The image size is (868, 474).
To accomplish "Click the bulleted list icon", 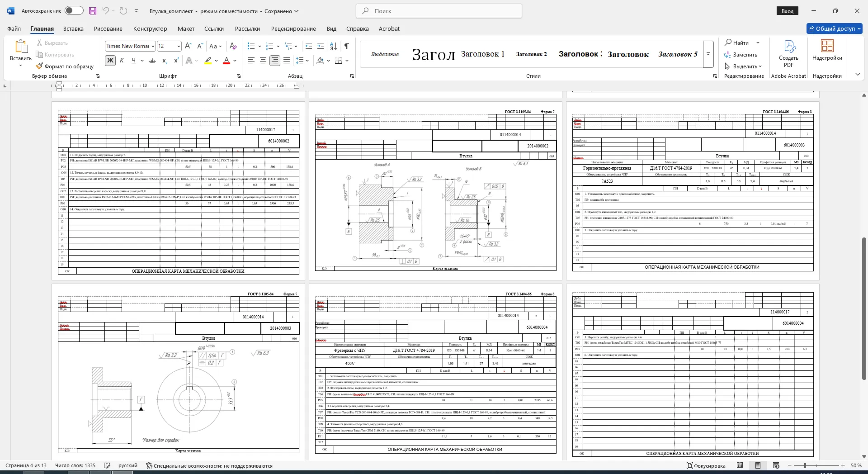I will pos(251,46).
